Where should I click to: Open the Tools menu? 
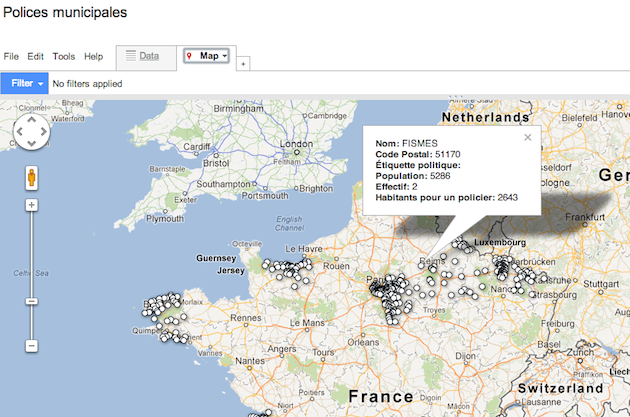[x=64, y=57]
